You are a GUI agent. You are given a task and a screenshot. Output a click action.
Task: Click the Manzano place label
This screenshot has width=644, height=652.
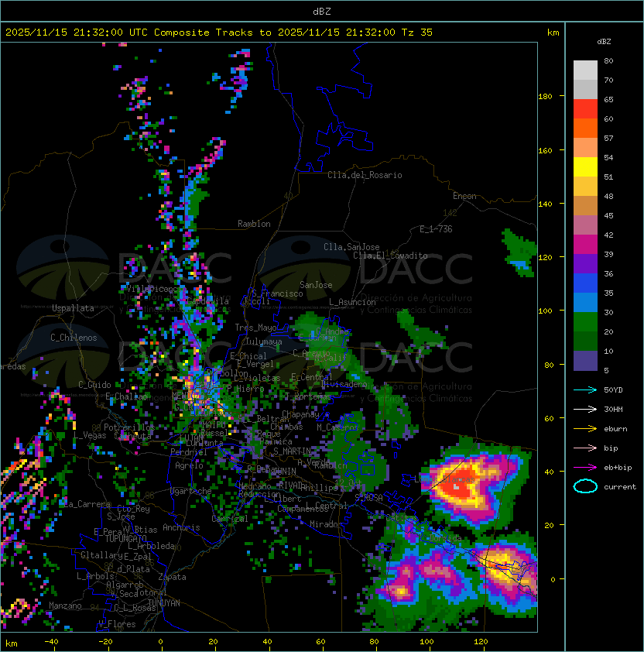(65, 606)
